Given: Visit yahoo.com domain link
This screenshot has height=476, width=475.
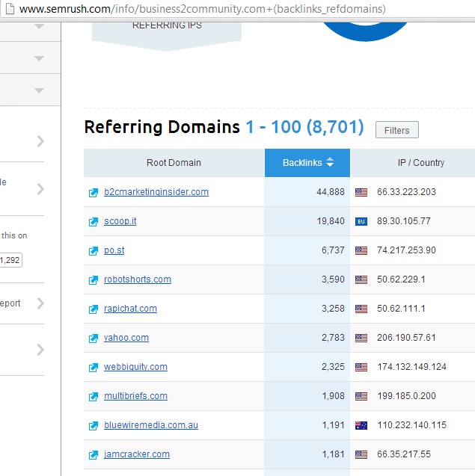Looking at the screenshot, I should coord(126,338).
